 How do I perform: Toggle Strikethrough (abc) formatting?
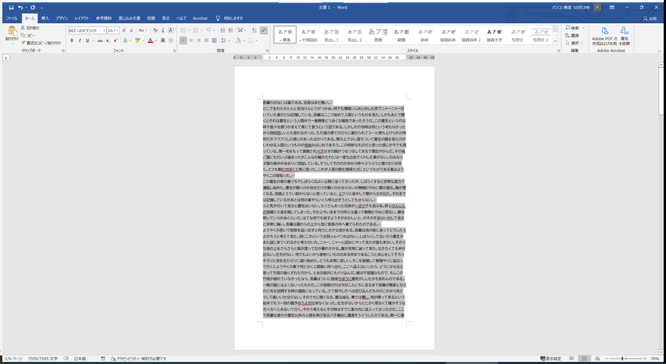(100, 41)
